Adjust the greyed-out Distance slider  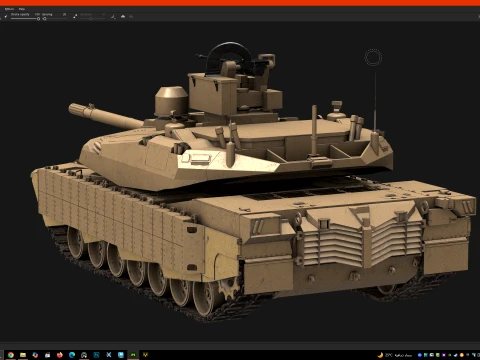pyautogui.click(x=93, y=19)
